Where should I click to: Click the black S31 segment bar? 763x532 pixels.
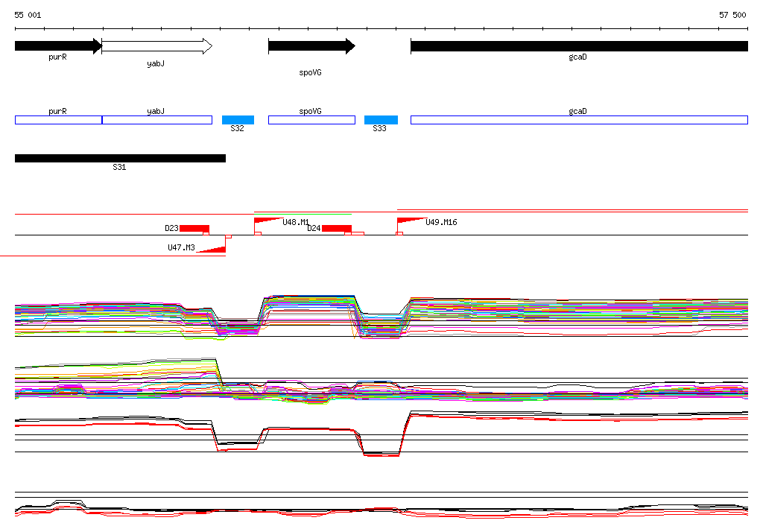click(x=120, y=158)
